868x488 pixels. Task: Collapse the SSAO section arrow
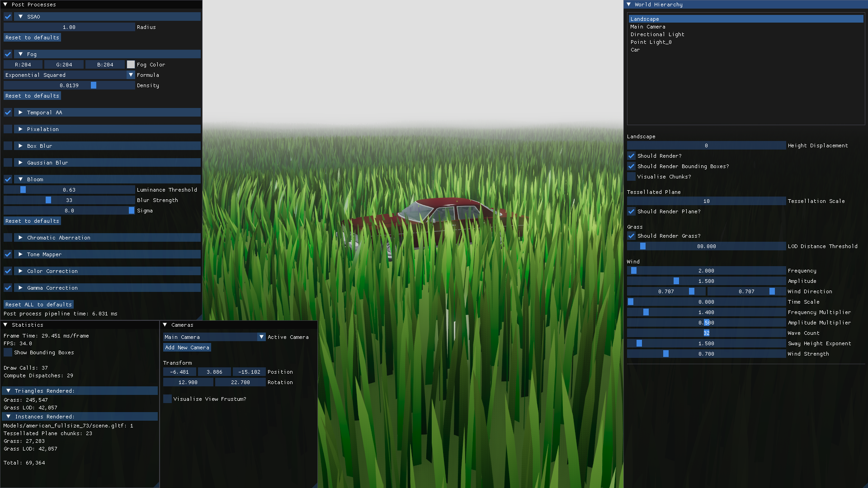pos(20,17)
